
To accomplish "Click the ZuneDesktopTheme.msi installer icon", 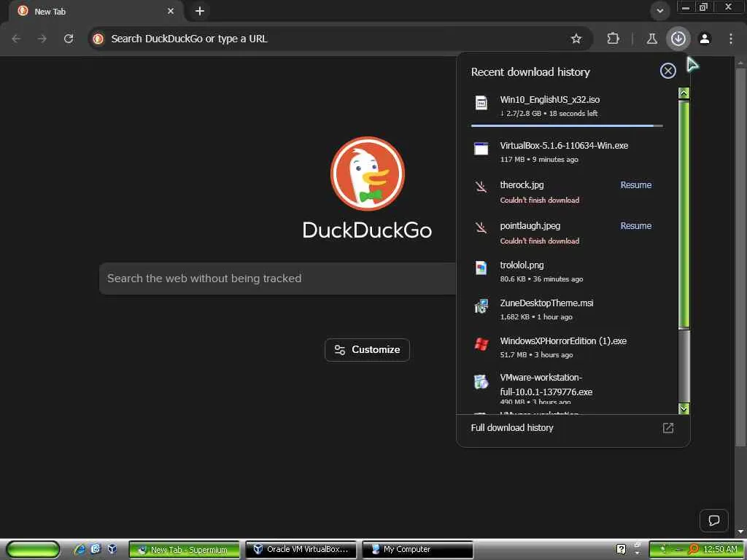I will pos(481,306).
